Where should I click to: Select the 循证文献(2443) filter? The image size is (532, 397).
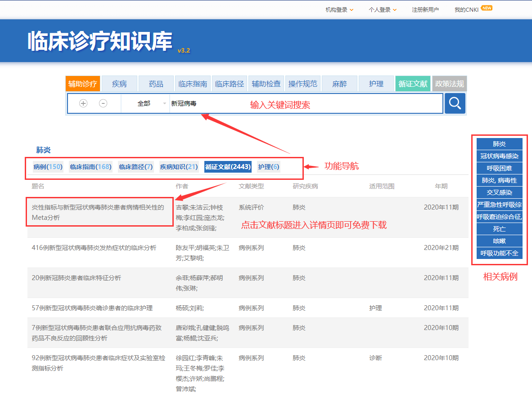[228, 167]
